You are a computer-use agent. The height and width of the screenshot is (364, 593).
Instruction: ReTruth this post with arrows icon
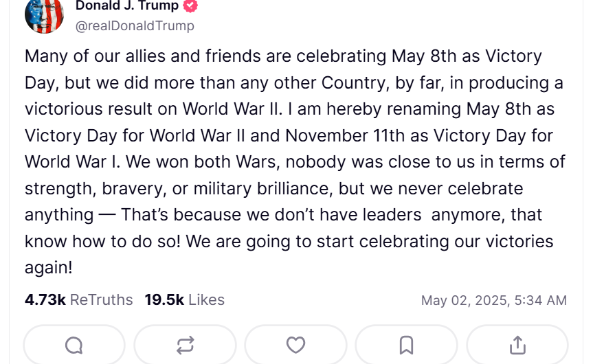[185, 345]
